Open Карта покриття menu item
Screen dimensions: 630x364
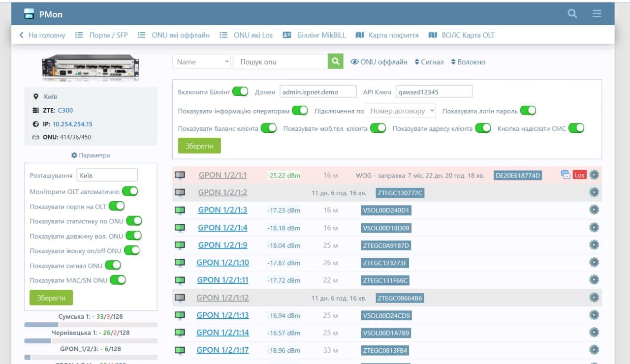387,35
